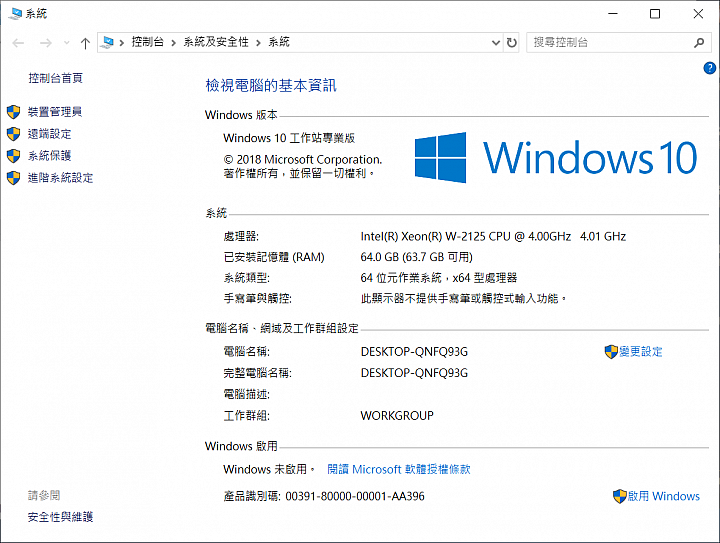Viewport: 720px width, 543px height.
Task: Open 安全性與維護 link
Action: tap(61, 517)
